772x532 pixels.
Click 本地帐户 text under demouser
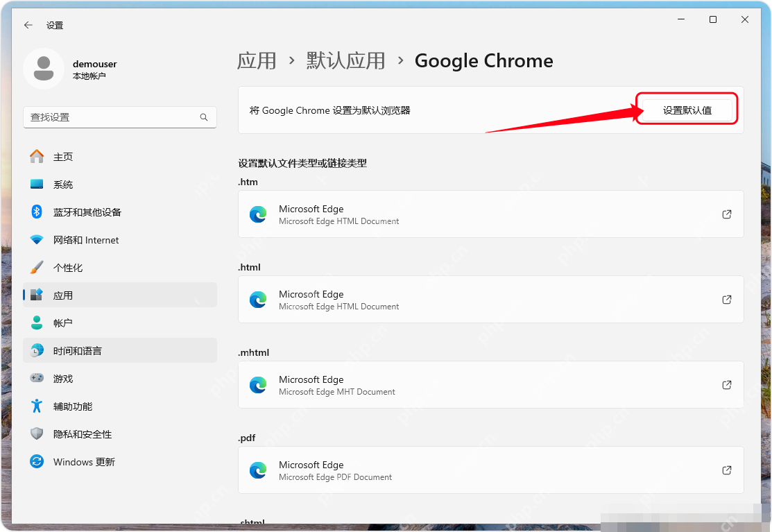[x=89, y=76]
